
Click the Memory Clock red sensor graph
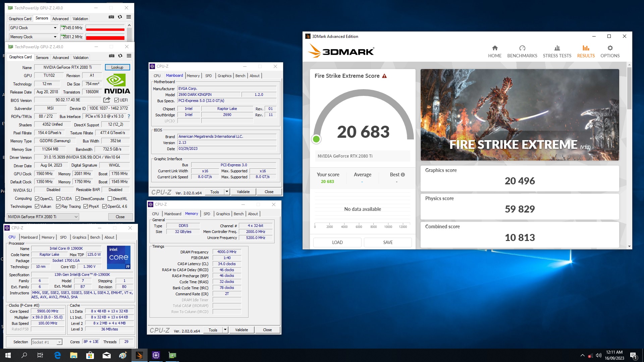click(105, 37)
